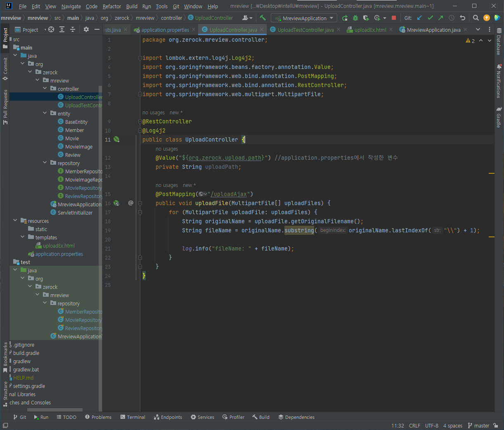Hide the Project tool window
Screen dimensions: 504x430
(x=97, y=29)
